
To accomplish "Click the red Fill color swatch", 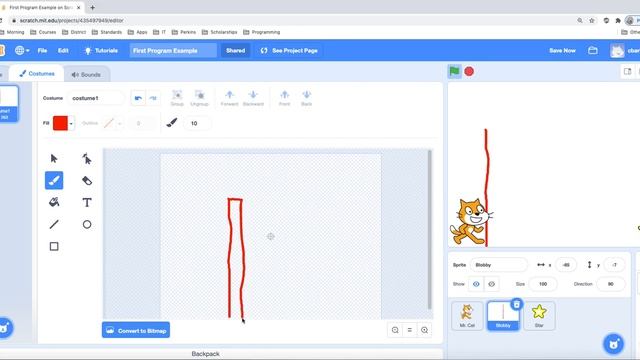I will click(x=60, y=123).
